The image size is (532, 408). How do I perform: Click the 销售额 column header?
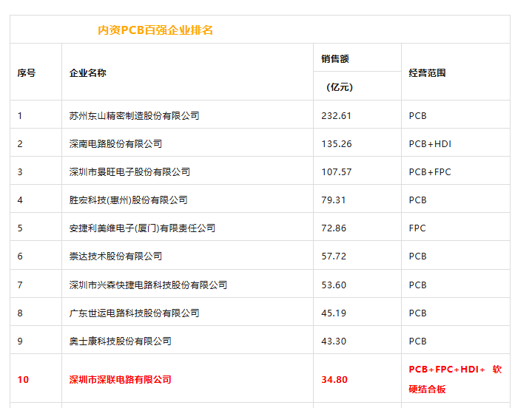[335, 58]
